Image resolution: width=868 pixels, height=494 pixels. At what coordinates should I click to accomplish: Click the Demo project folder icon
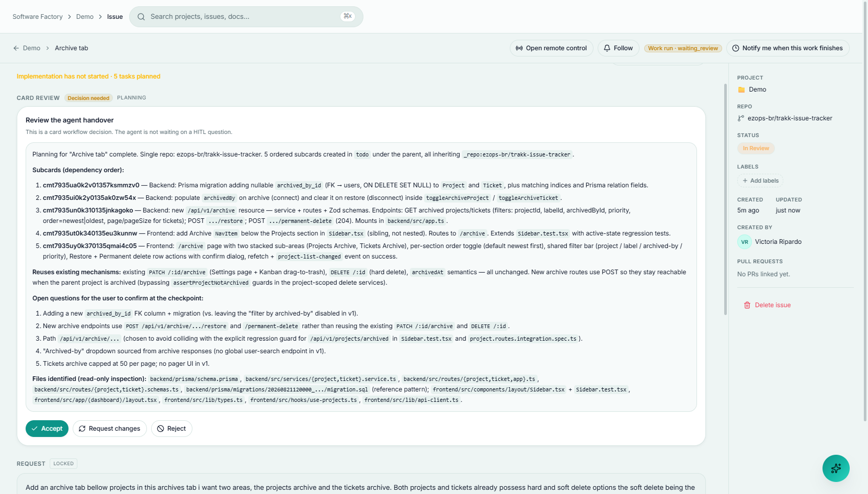(x=741, y=89)
